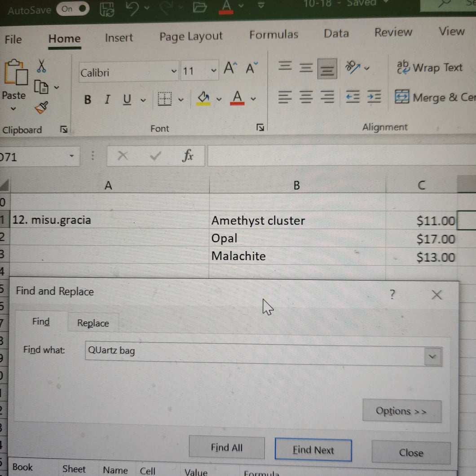Click the Find Next button
476x476 pixels.
(x=313, y=450)
